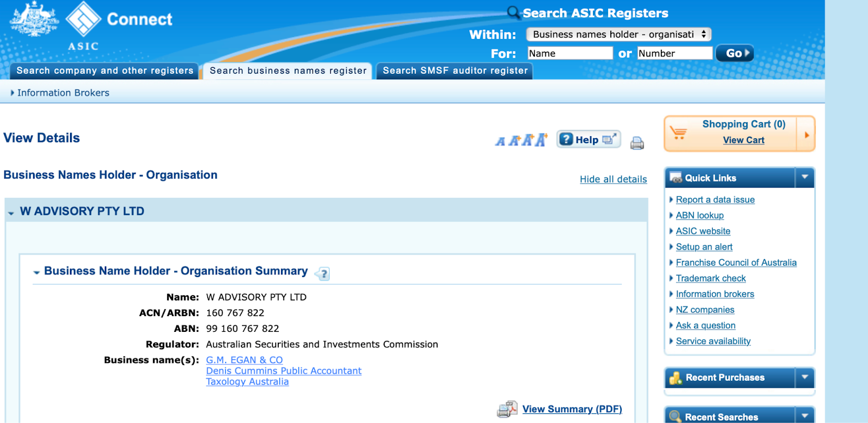Open Ask a question link

705,325
